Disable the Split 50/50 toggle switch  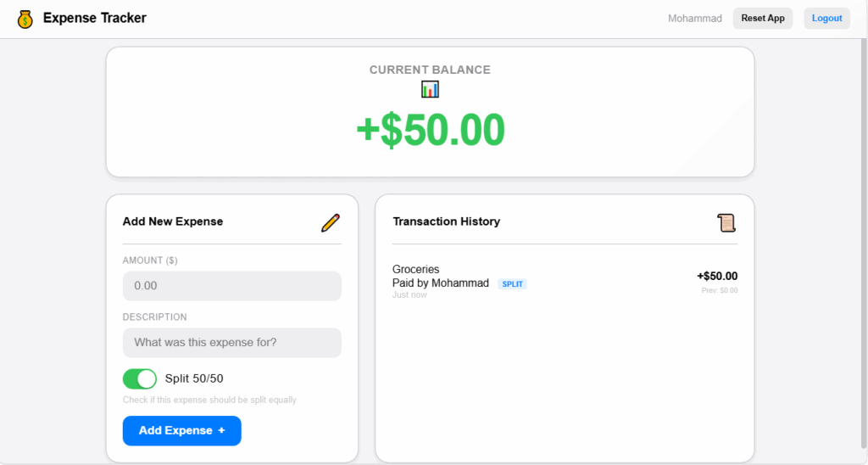coord(140,378)
